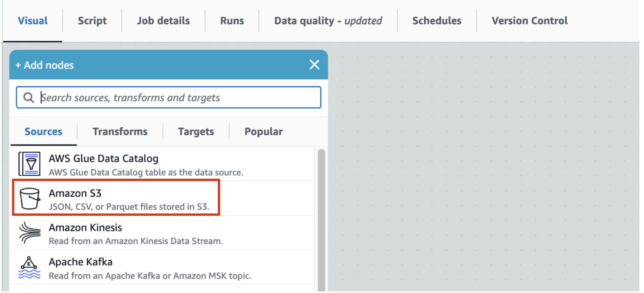
Task: Show the Transforms node list
Action: [x=120, y=132]
